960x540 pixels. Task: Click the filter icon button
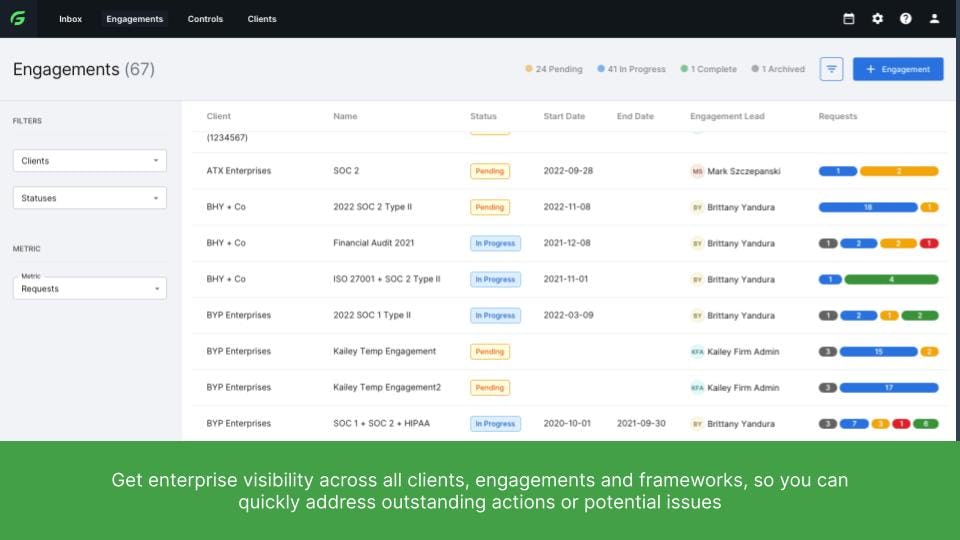[831, 69]
